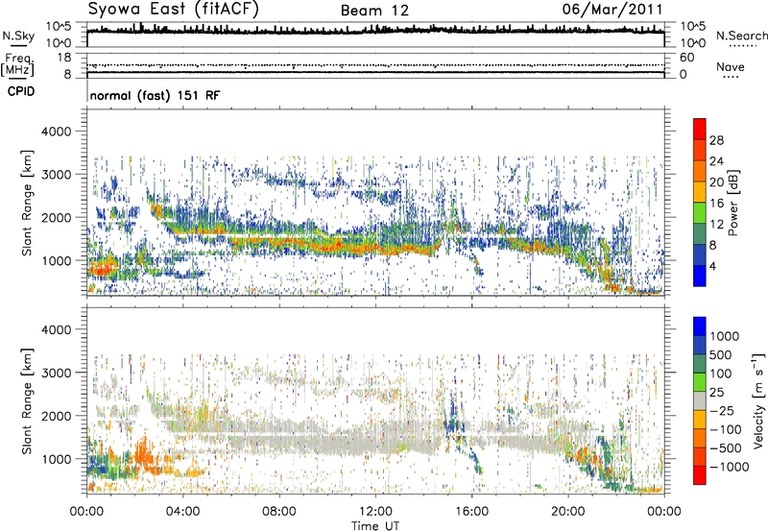Click the '-1000' tick on Velocity colorbar
The width and height of the screenshot is (768, 532).
click(x=730, y=467)
